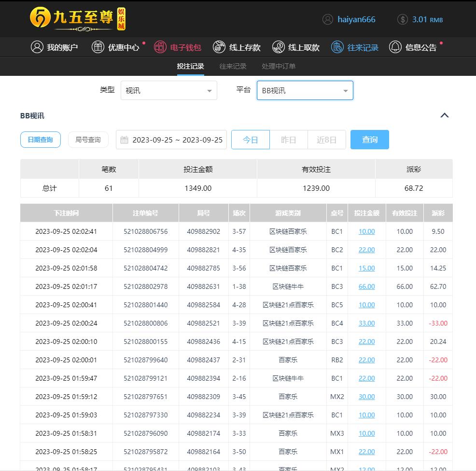This screenshot has width=476, height=471.
Task: Switch to 局号查询 query mode
Action: tap(88, 140)
